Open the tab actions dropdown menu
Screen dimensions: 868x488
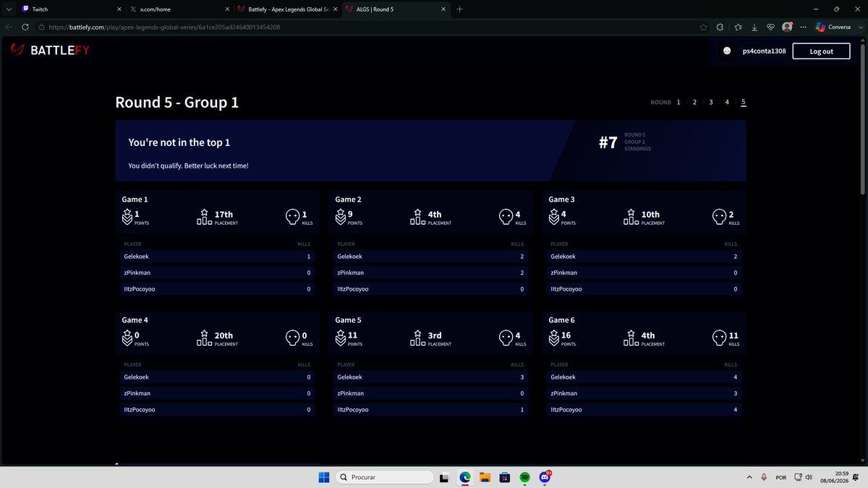(x=8, y=9)
